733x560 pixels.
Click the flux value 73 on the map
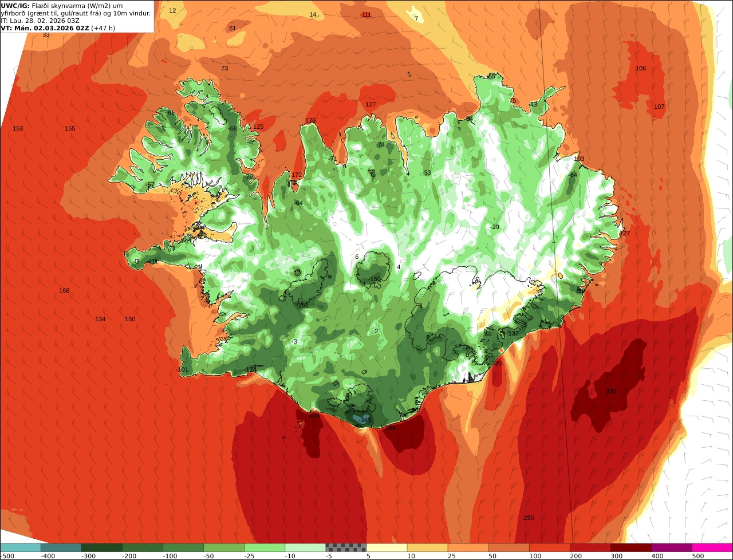click(x=224, y=68)
